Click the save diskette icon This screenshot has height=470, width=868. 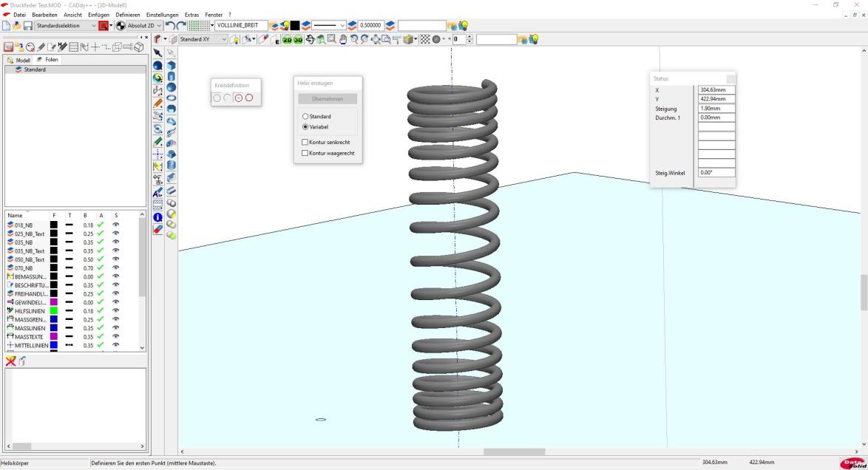click(x=27, y=26)
